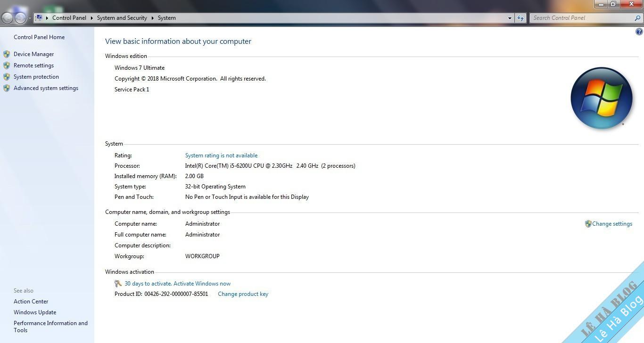Open recent pages dropdown beside navigation arrows

[30, 18]
